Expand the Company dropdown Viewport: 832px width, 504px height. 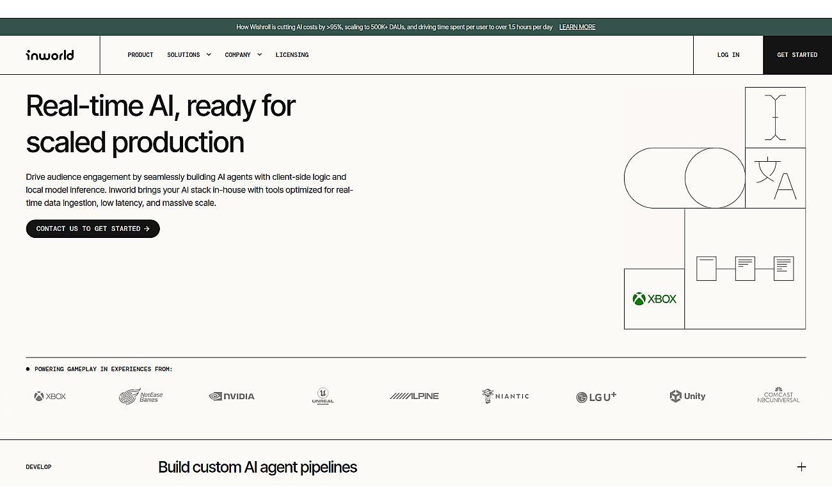pyautogui.click(x=243, y=55)
